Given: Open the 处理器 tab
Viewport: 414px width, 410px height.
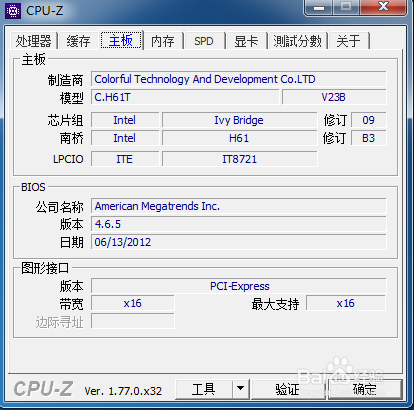Looking at the screenshot, I should pos(34,41).
